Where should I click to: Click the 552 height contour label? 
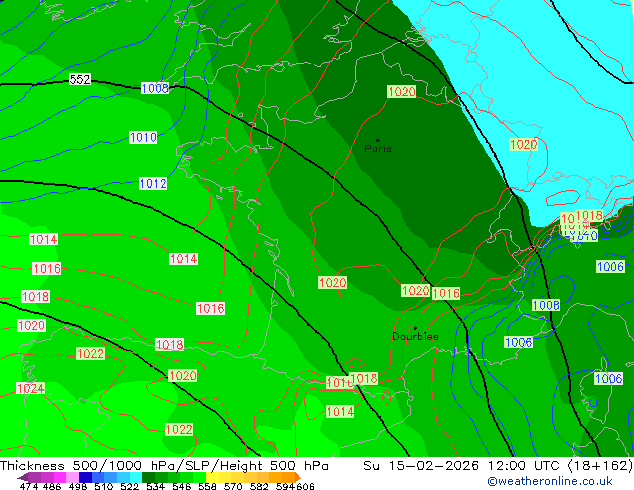tap(80, 79)
